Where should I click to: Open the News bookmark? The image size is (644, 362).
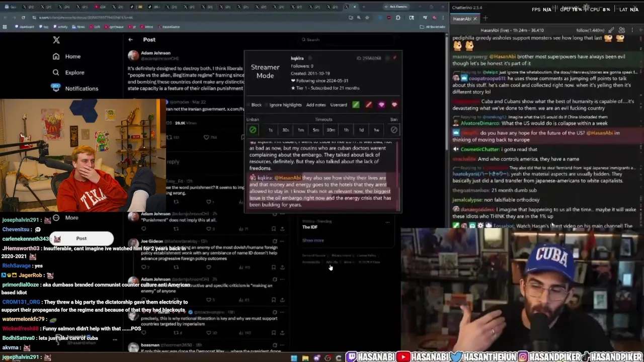coord(78,27)
